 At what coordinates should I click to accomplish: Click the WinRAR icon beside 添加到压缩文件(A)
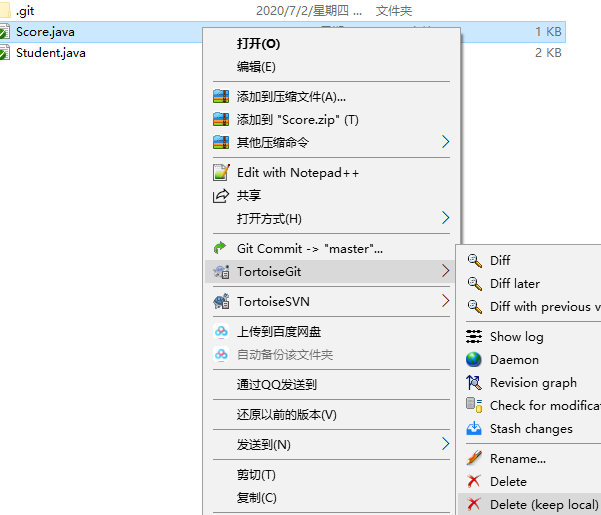tap(221, 96)
